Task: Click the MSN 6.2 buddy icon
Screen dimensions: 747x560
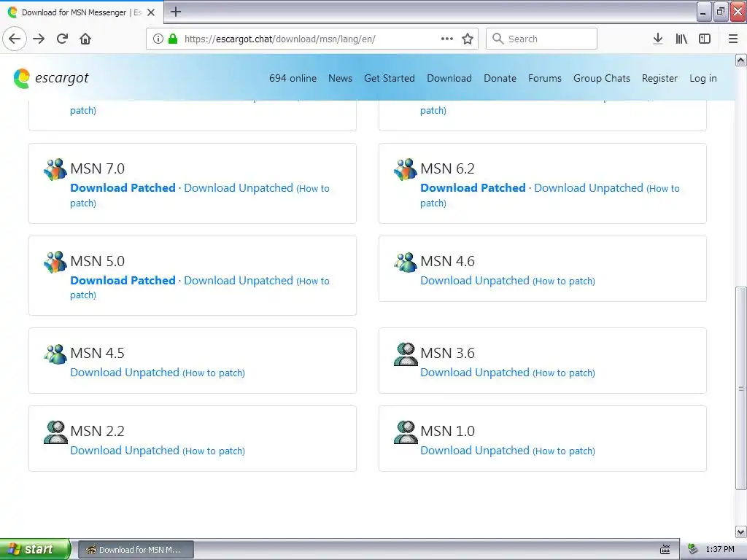Action: pos(406,169)
